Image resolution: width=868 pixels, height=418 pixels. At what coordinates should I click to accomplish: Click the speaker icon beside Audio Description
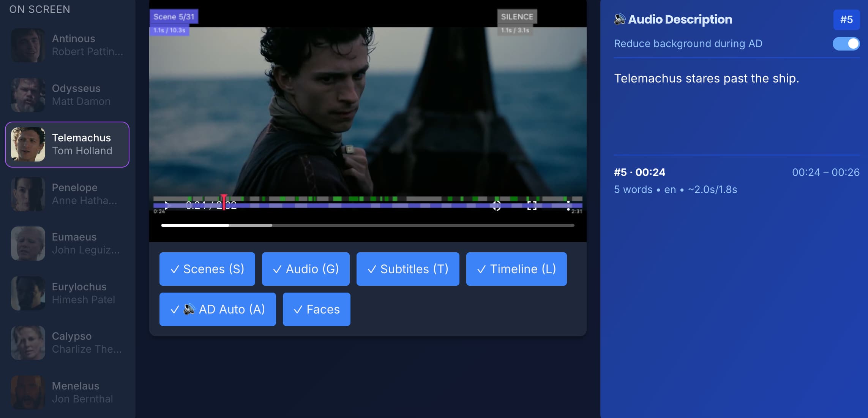(620, 19)
